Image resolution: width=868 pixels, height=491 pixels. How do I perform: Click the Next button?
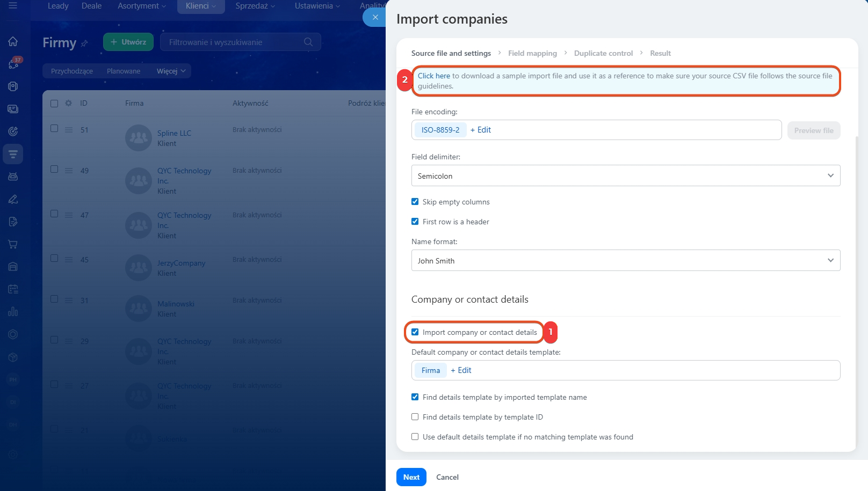(x=411, y=477)
